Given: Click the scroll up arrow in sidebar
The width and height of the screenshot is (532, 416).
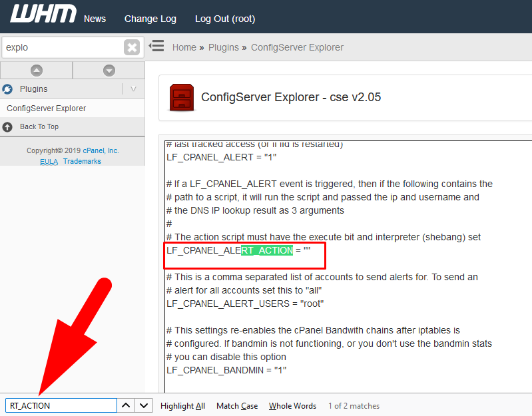Looking at the screenshot, I should [x=37, y=70].
